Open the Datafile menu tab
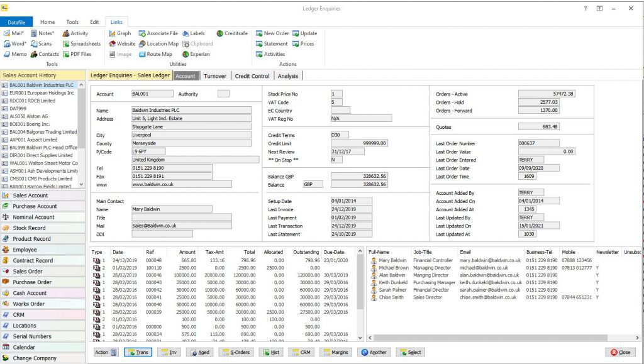The image size is (644, 364). coord(16,22)
